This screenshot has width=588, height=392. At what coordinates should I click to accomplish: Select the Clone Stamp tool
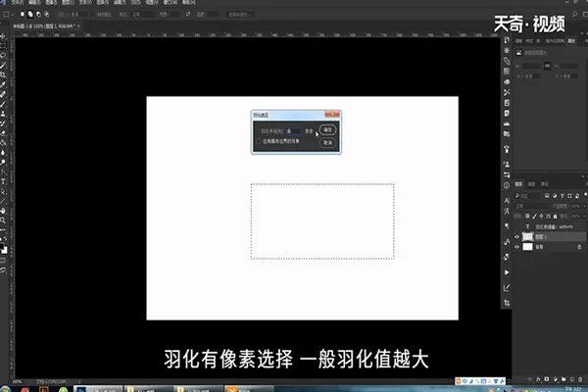[3, 114]
